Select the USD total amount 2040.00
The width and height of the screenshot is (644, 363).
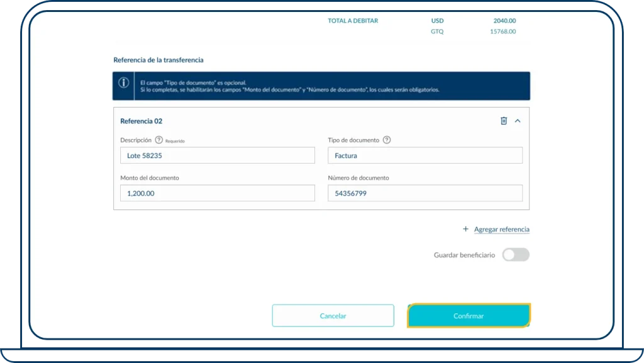[x=504, y=21]
